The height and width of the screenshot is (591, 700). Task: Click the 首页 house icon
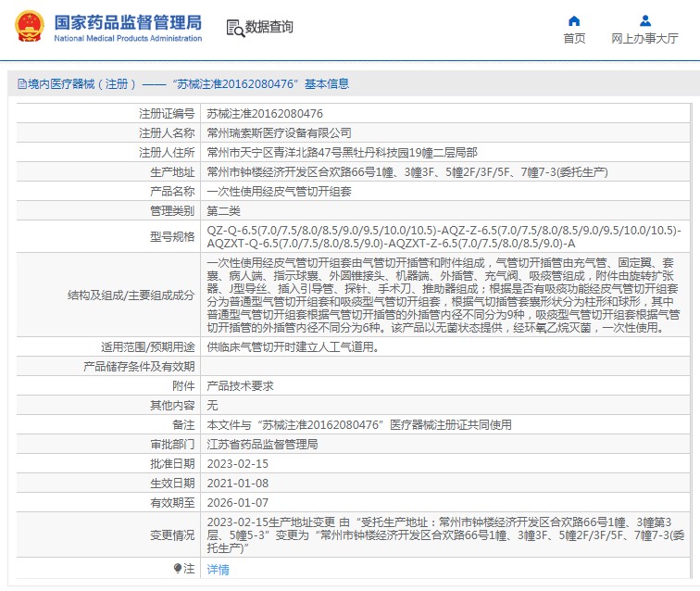point(574,20)
